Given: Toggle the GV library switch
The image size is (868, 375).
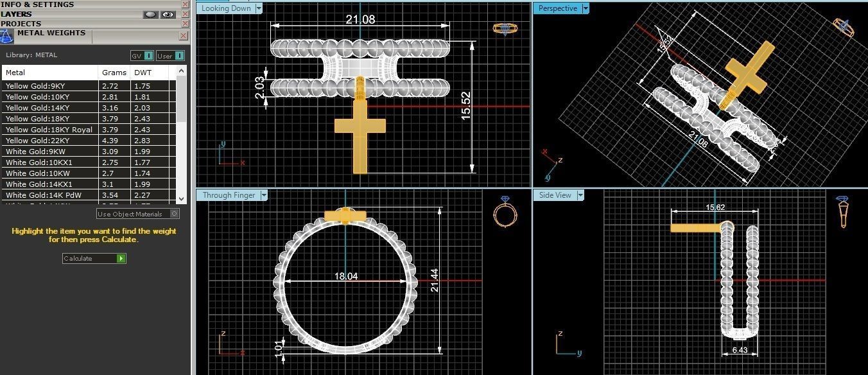Looking at the screenshot, I should (x=142, y=56).
